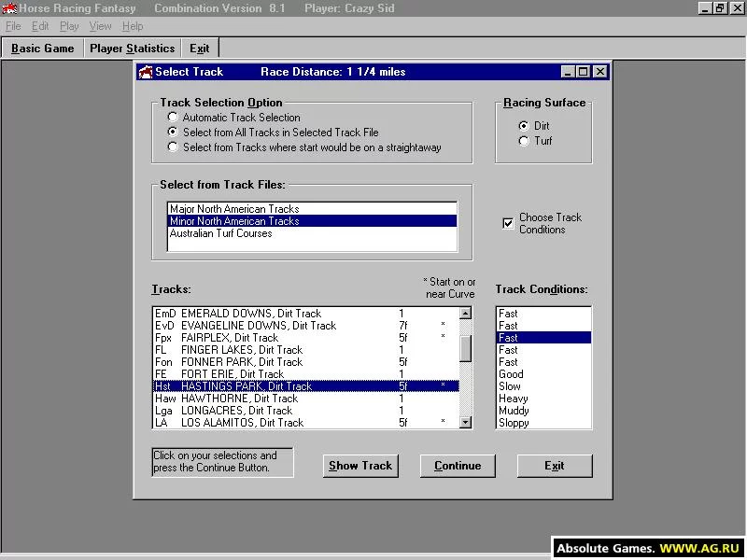
Task: Choose the Turf racing surface
Action: point(524,141)
